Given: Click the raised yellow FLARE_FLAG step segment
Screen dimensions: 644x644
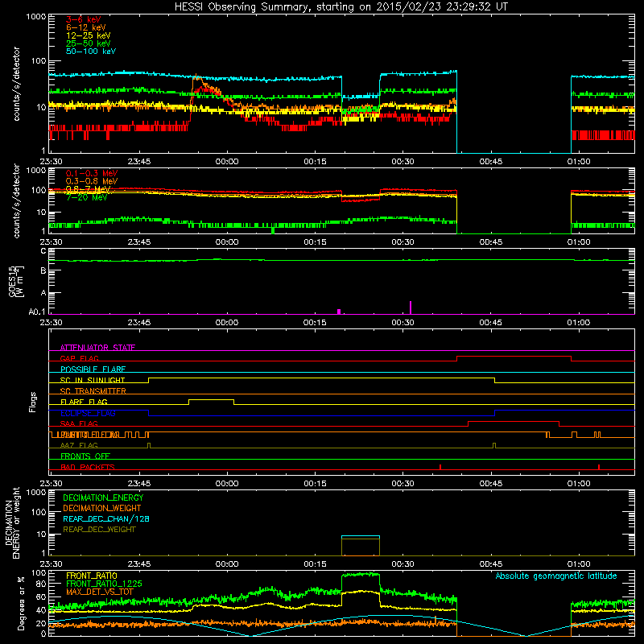Looking at the screenshot, I should tap(211, 399).
